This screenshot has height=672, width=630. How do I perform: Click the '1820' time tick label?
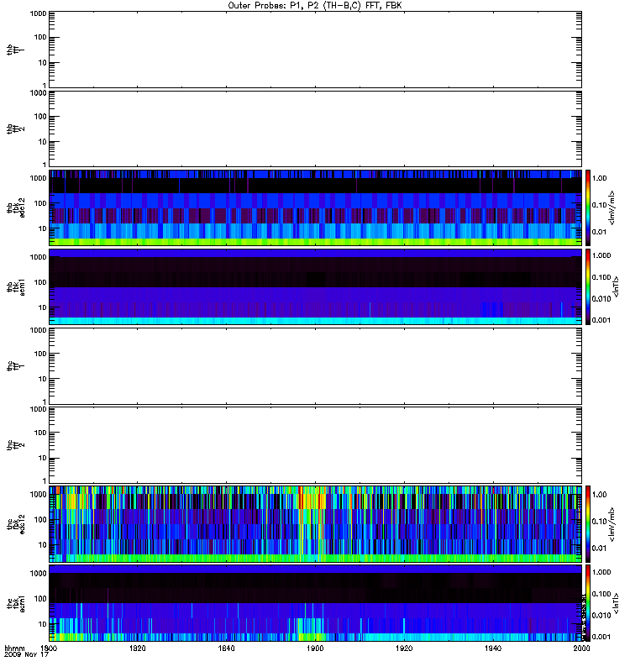[138, 648]
